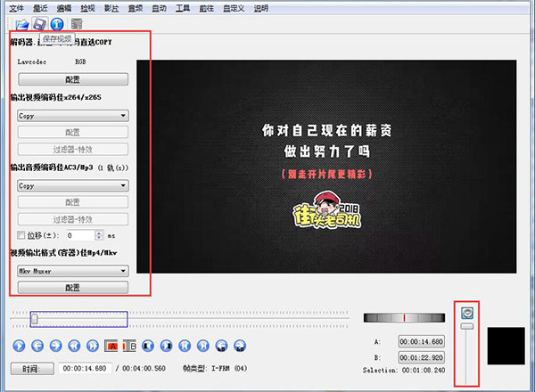
Task: Go to the first frame
Action: [x=185, y=346]
